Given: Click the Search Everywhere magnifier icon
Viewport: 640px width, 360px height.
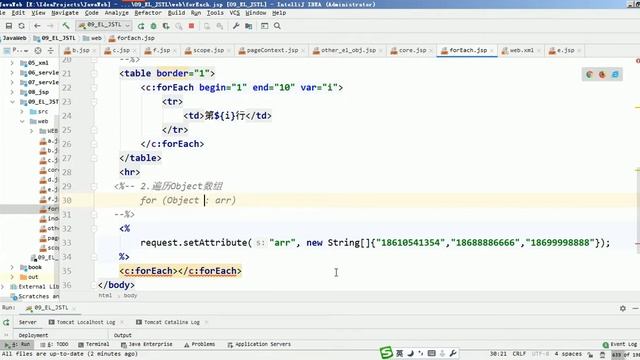Looking at the screenshot, I should coord(278,26).
